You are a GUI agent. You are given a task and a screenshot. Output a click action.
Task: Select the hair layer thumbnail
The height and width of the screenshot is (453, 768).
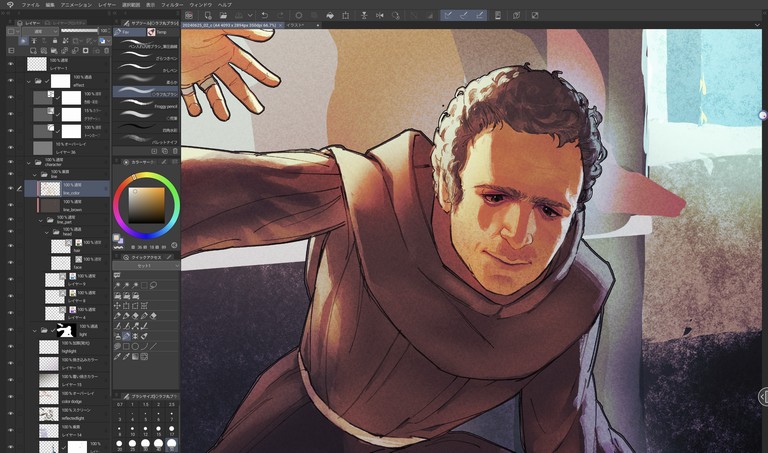click(61, 246)
